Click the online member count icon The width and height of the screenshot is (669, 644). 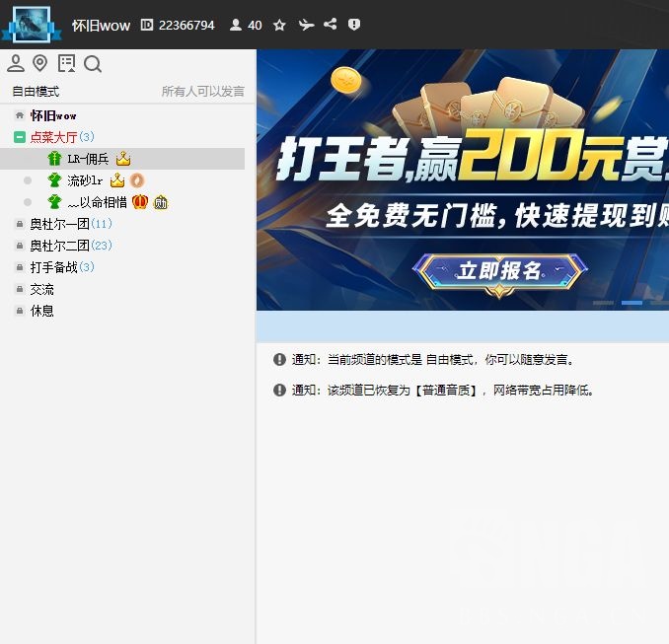pyautogui.click(x=235, y=25)
